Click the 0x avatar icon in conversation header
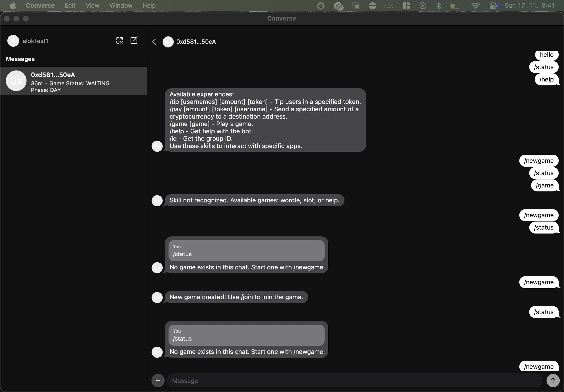 tap(168, 42)
